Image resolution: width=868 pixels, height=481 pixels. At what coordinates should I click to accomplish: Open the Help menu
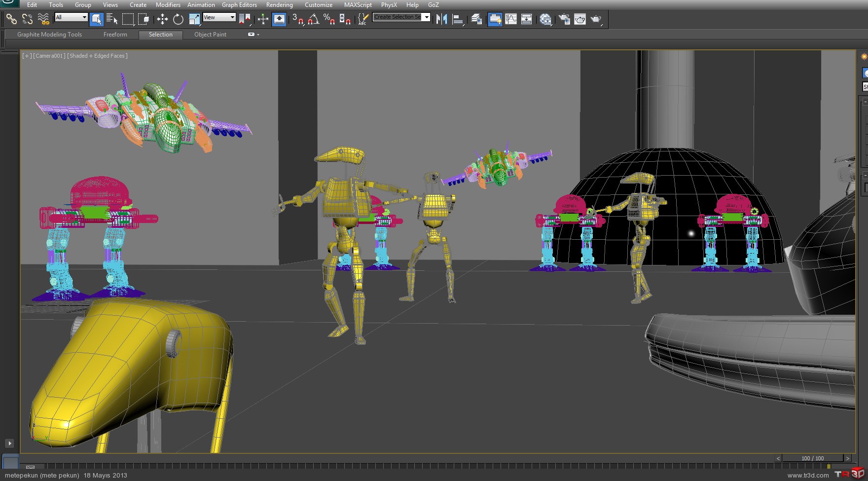[412, 4]
